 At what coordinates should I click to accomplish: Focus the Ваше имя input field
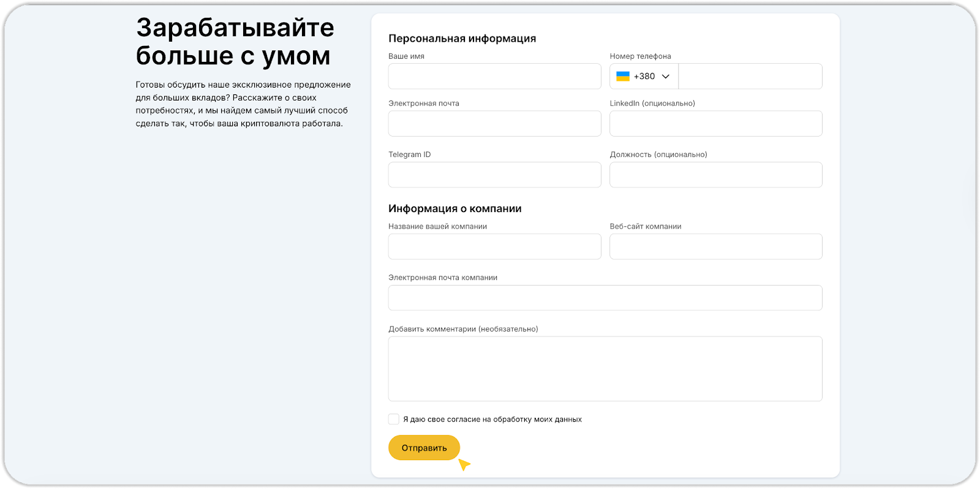tap(494, 77)
